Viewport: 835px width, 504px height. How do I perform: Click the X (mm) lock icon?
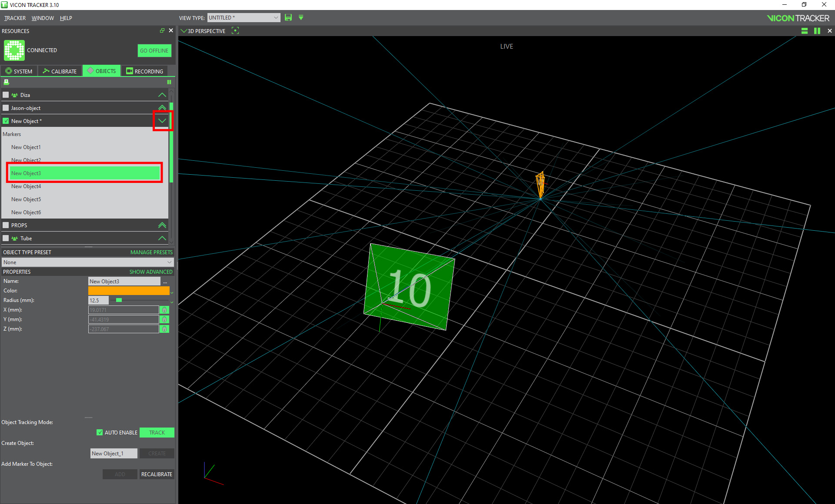click(164, 310)
